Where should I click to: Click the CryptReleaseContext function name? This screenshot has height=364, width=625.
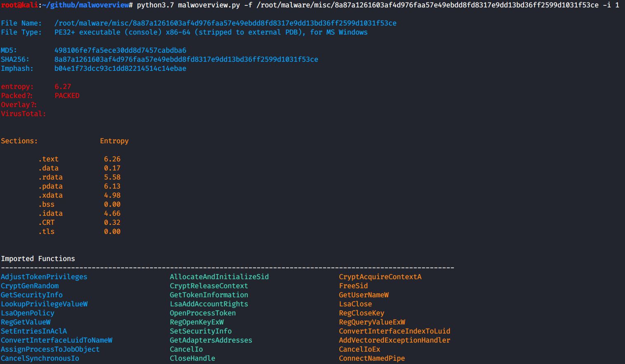pyautogui.click(x=209, y=286)
